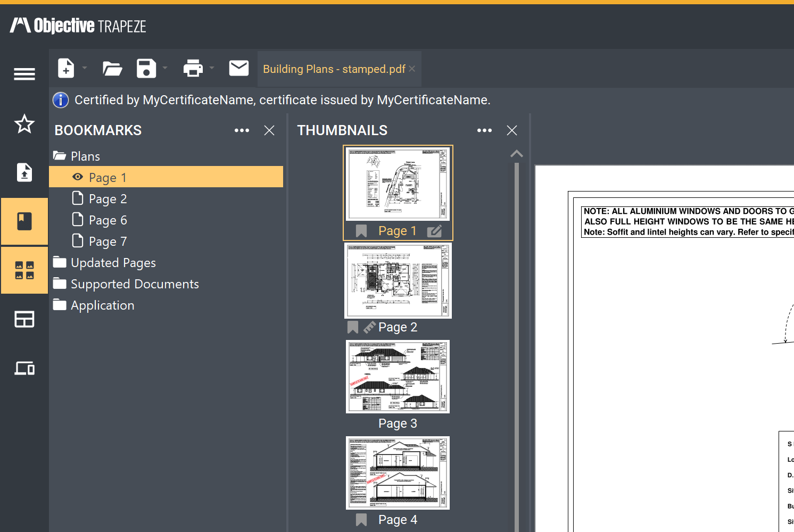Toggle the Bookmarks panel sidebar icon
Image resolution: width=794 pixels, height=532 pixels.
click(x=24, y=221)
